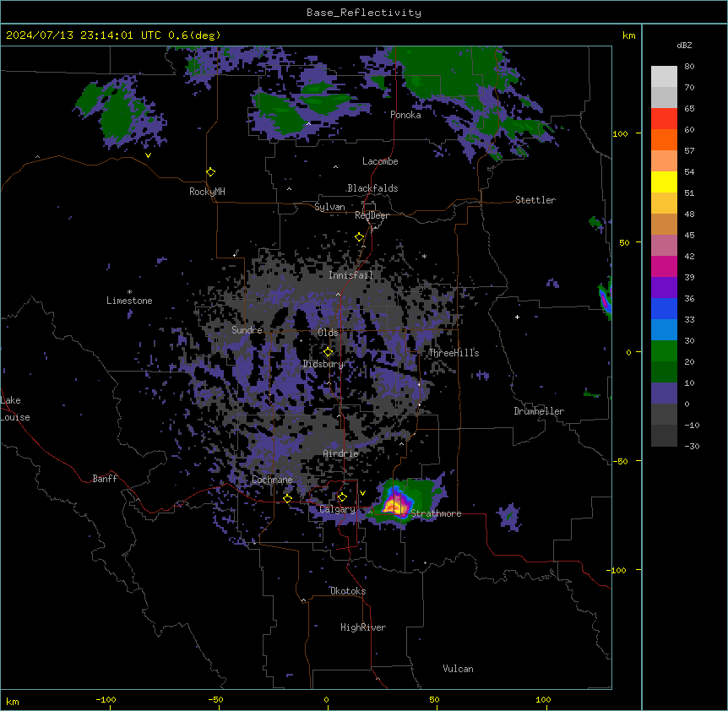Pick the bright green 20-30 dBZ swatch
This screenshot has width=728, height=711.
click(x=664, y=351)
